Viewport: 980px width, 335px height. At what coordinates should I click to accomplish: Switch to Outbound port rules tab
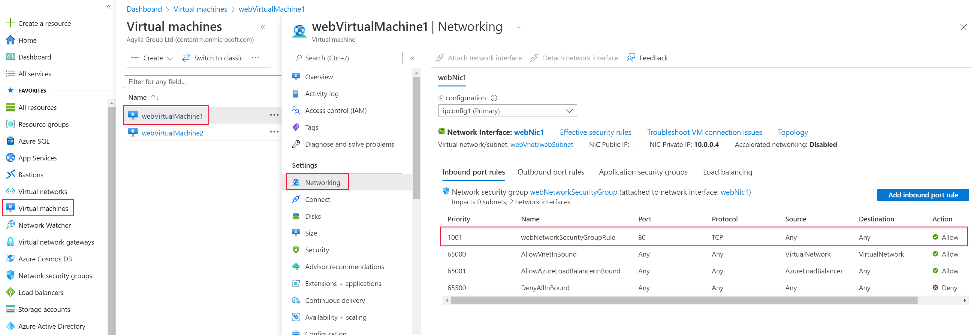[550, 172]
